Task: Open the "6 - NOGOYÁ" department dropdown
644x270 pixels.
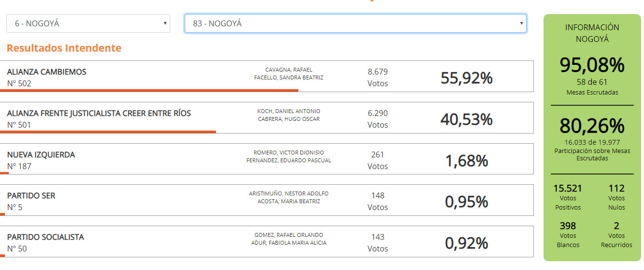Action: coord(88,23)
